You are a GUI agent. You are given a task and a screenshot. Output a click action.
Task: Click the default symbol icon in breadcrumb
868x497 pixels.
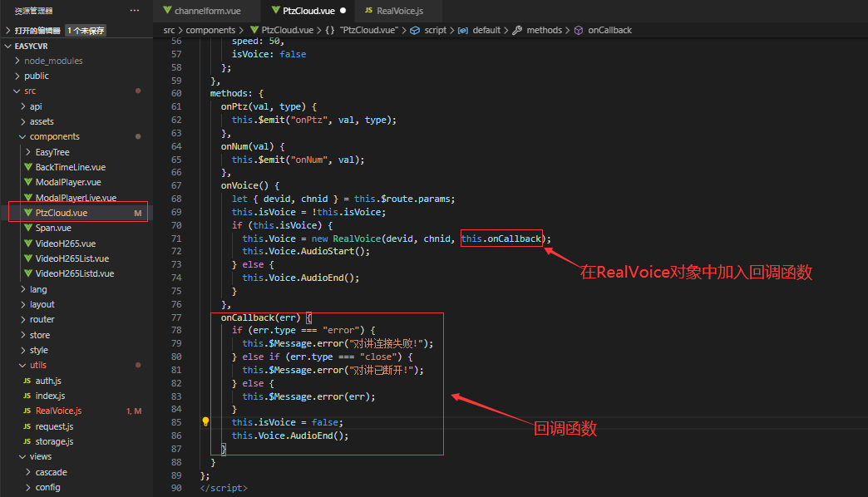pyautogui.click(x=463, y=31)
